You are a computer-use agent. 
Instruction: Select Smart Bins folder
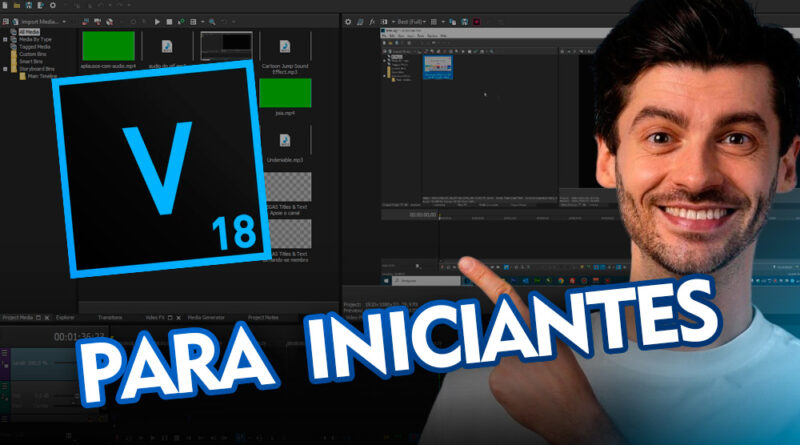pyautogui.click(x=31, y=61)
